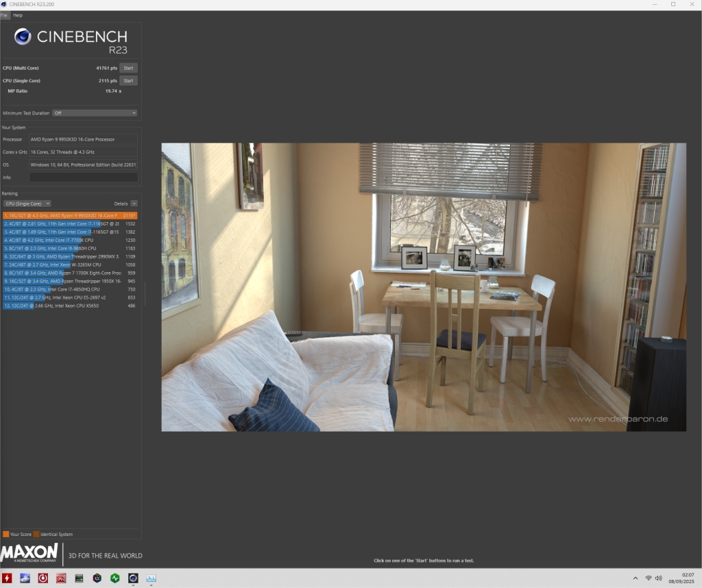Click the Info text field
The width and height of the screenshot is (702, 588).
tap(83, 177)
